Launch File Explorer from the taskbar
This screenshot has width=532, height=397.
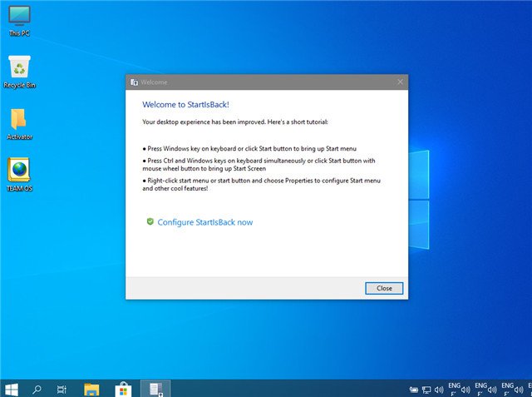[x=91, y=390]
